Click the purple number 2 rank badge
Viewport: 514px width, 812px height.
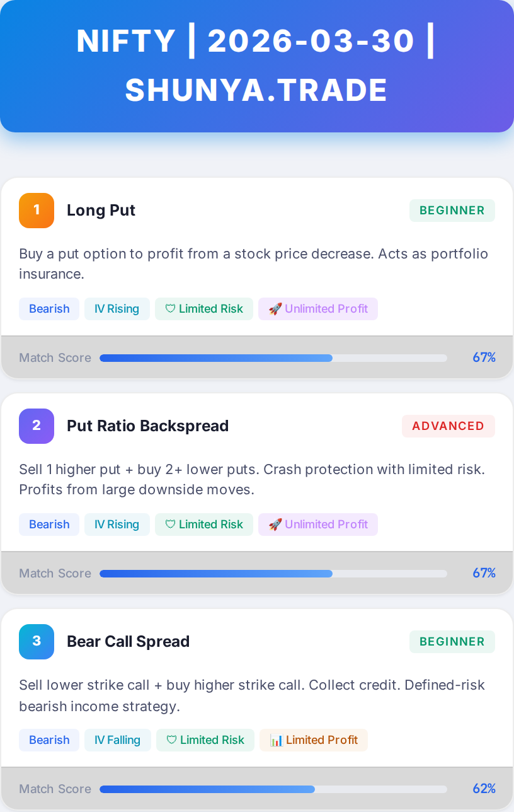(37, 426)
